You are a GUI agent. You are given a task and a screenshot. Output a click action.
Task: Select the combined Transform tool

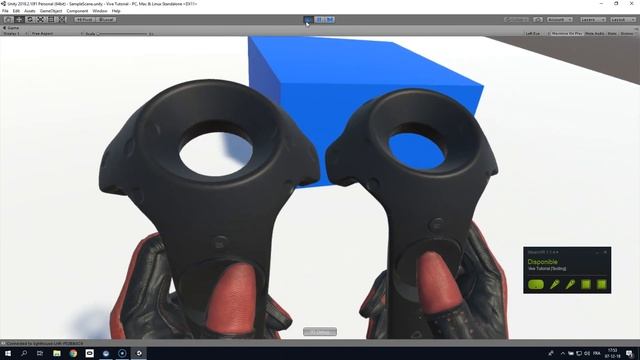click(61, 20)
